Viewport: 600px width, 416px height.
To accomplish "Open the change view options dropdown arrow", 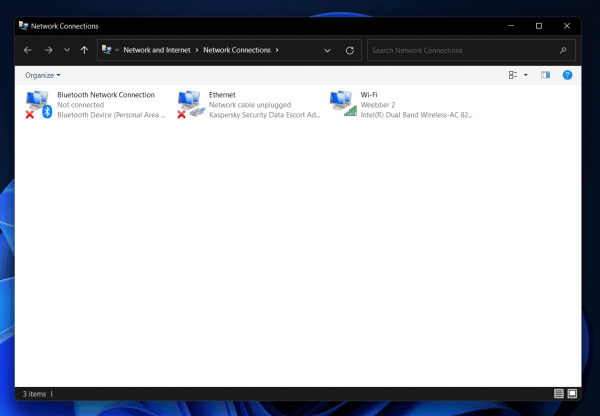I will (525, 75).
